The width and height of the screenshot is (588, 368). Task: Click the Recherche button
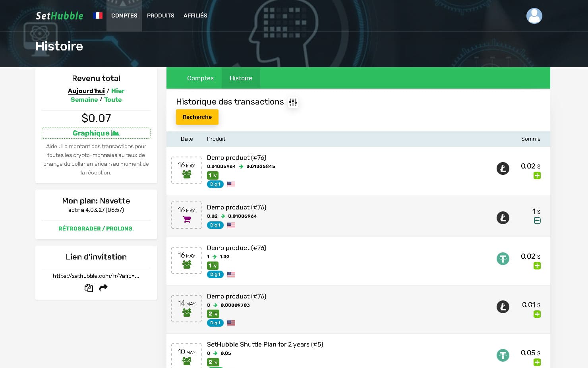197,117
